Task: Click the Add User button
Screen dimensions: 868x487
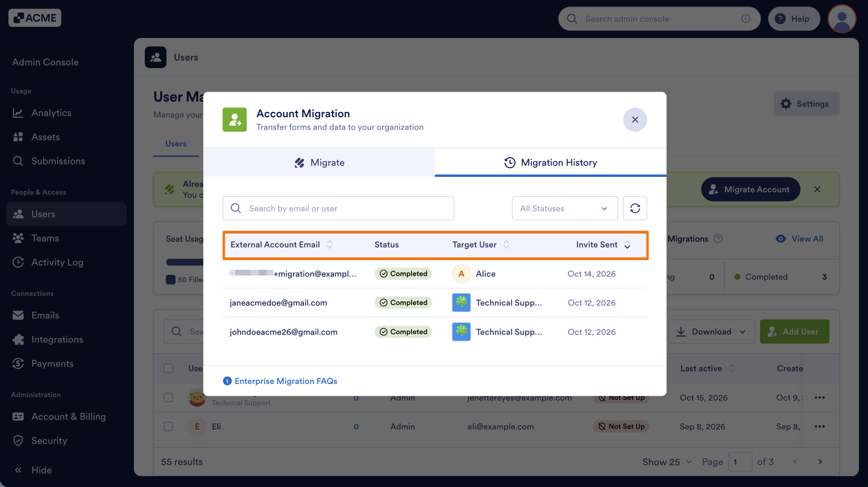Action: pyautogui.click(x=794, y=331)
